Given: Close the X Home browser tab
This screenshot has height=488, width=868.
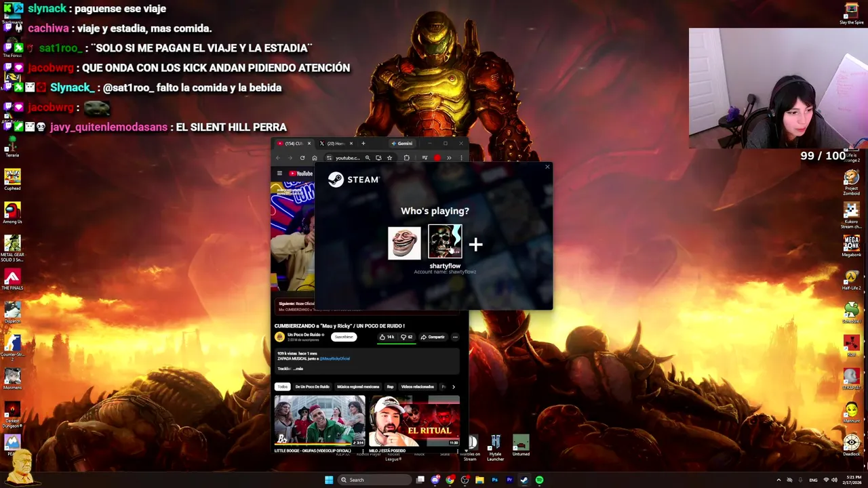Looking at the screenshot, I should tap(351, 143).
